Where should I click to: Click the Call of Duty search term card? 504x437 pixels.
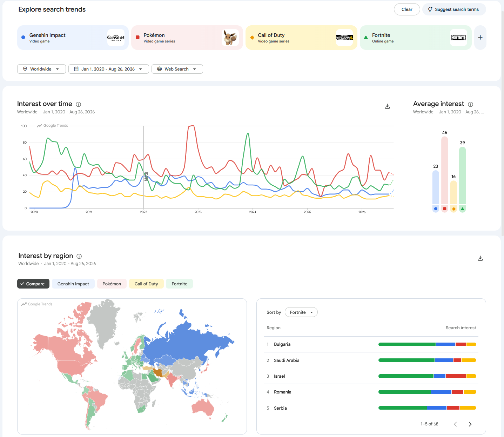click(301, 38)
